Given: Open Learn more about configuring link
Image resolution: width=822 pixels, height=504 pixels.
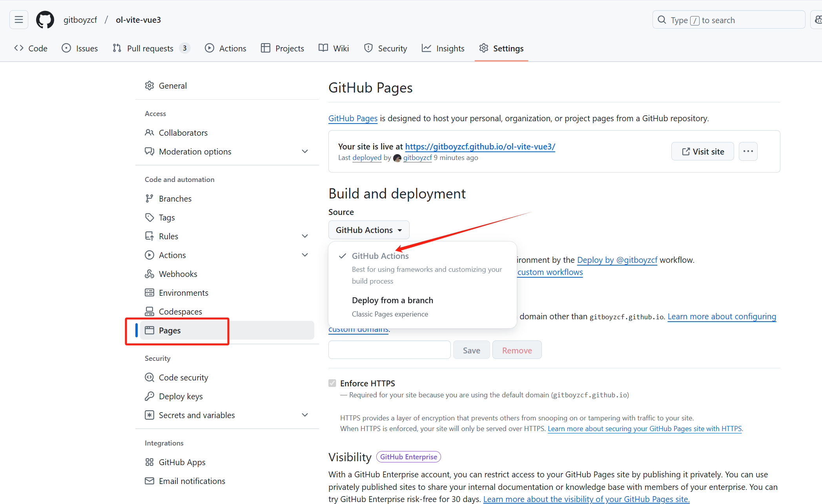Looking at the screenshot, I should tap(722, 317).
